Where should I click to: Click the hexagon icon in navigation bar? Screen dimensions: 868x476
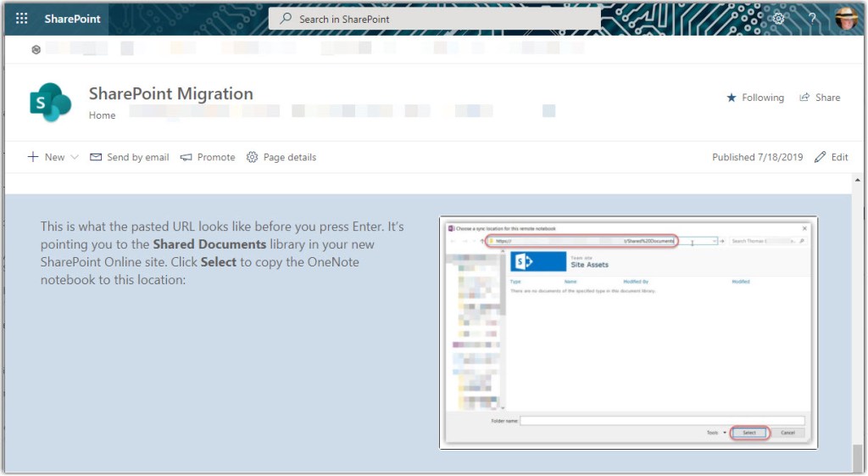point(36,49)
